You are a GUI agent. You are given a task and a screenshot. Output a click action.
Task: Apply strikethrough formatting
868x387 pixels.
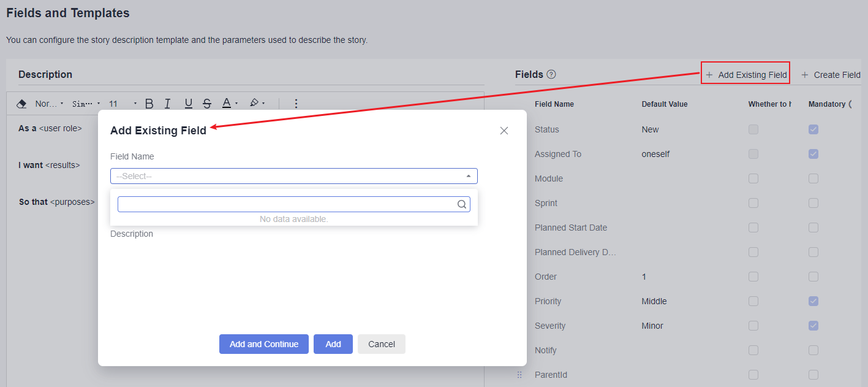(x=207, y=104)
